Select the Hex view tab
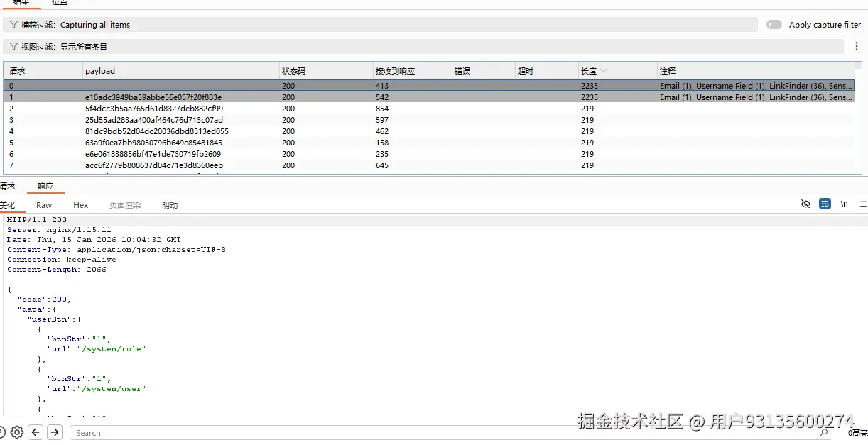Viewport: 868px width, 445px height. click(x=81, y=205)
